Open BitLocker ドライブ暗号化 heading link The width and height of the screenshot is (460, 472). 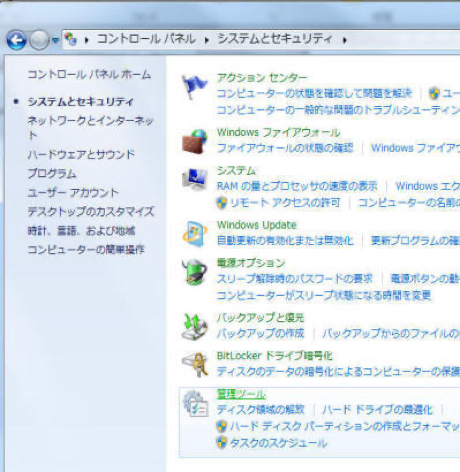(275, 356)
